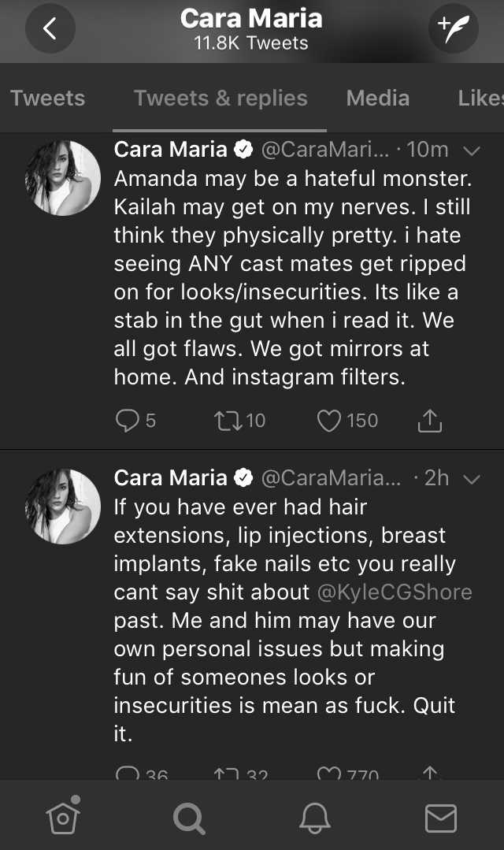Image resolution: width=504 pixels, height=850 pixels.
Task: Open the @KyleCGShore mention link
Action: 395,592
